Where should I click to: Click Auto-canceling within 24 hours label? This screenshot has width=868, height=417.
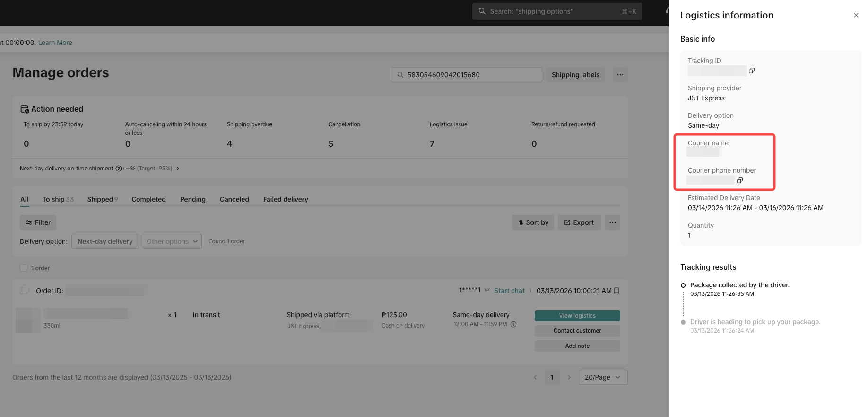pyautogui.click(x=166, y=128)
